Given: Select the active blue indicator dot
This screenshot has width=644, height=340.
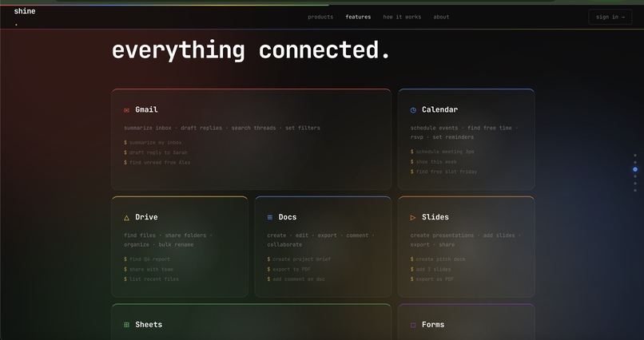Looking at the screenshot, I should point(635,169).
